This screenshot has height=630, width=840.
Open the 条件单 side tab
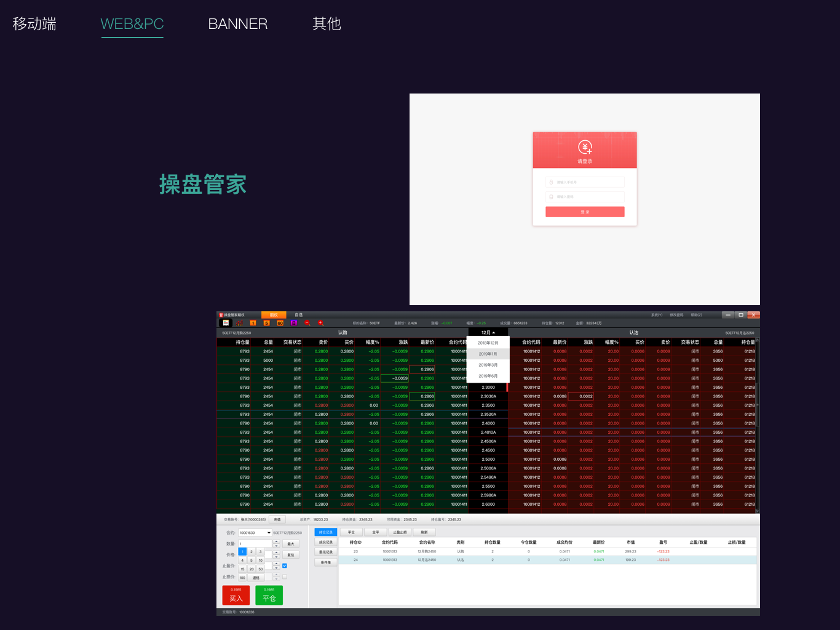[x=326, y=562]
